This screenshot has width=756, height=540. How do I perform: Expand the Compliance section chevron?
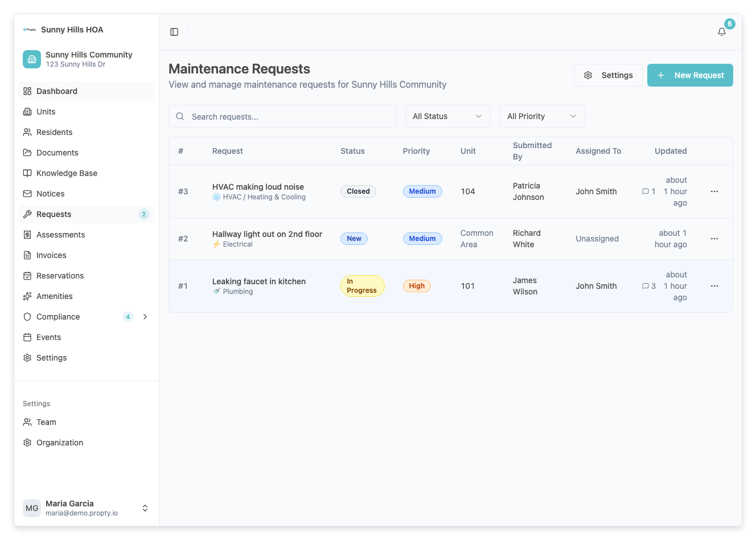tap(145, 317)
